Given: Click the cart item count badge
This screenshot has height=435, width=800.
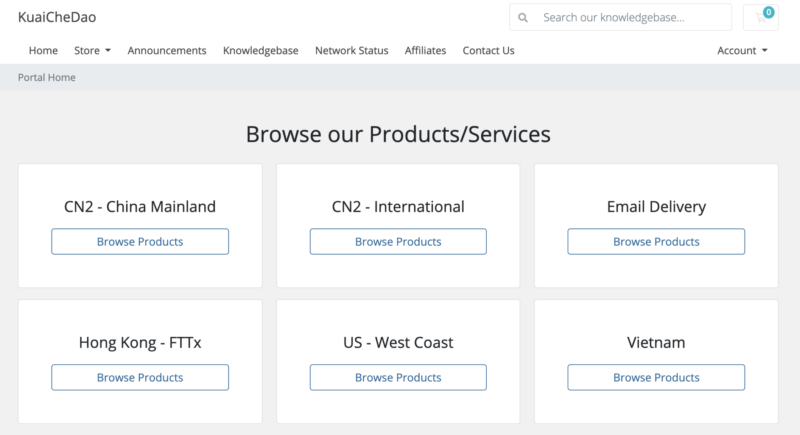Looking at the screenshot, I should pyautogui.click(x=768, y=12).
